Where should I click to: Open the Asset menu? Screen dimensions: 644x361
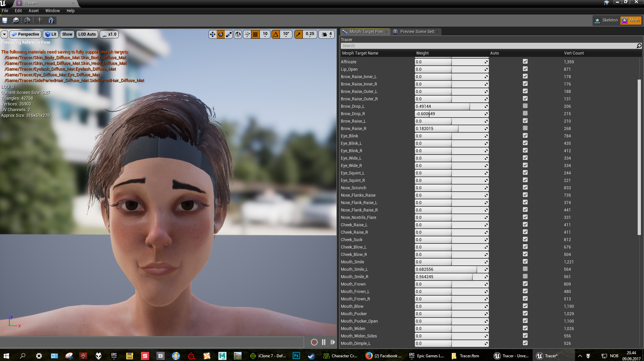tap(34, 11)
